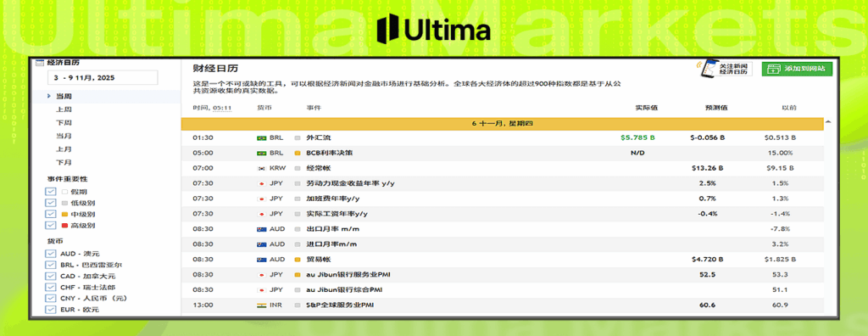Select the 下月 period option

point(64,162)
